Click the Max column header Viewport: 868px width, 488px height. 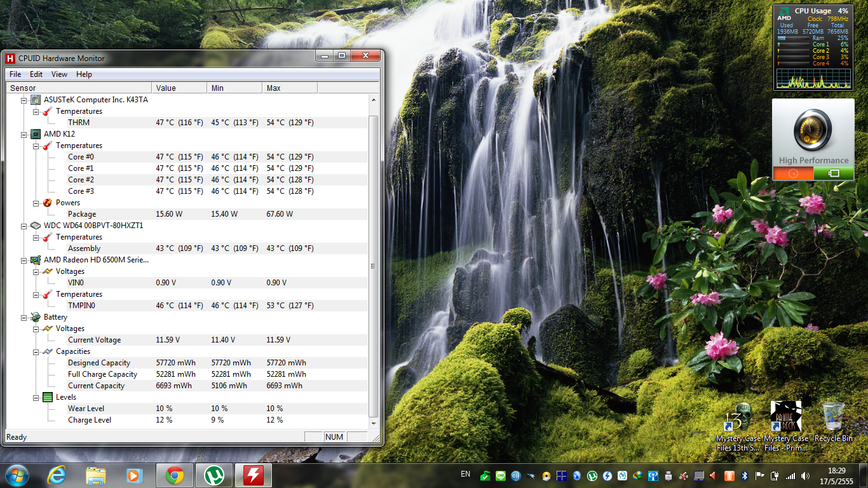tap(290, 88)
